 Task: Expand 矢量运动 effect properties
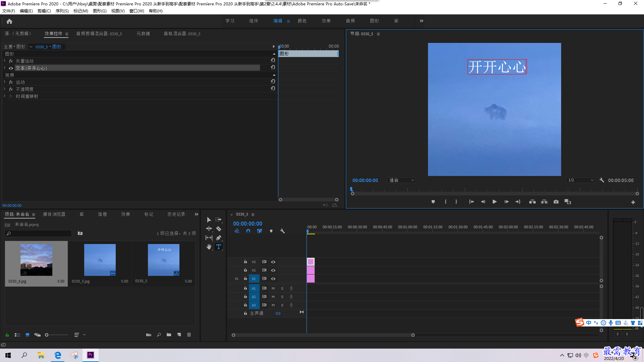4,61
